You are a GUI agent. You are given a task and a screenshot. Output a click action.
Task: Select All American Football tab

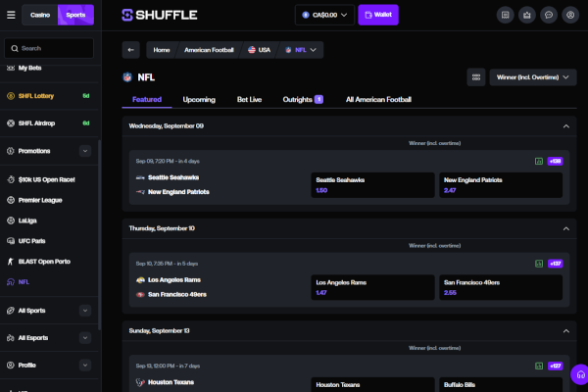tap(378, 99)
